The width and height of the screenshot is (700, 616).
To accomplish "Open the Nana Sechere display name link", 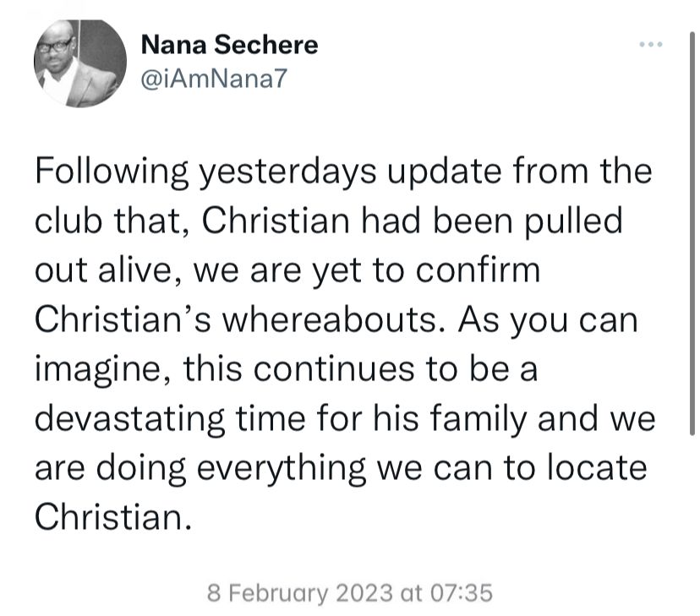I will [229, 45].
